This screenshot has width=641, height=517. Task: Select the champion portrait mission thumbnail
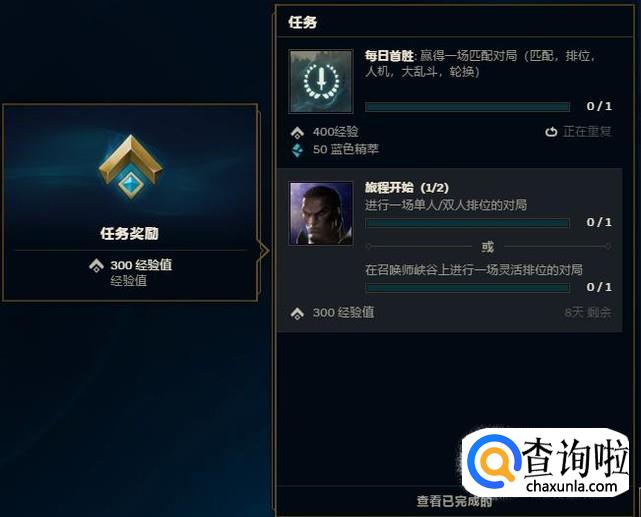click(x=321, y=213)
